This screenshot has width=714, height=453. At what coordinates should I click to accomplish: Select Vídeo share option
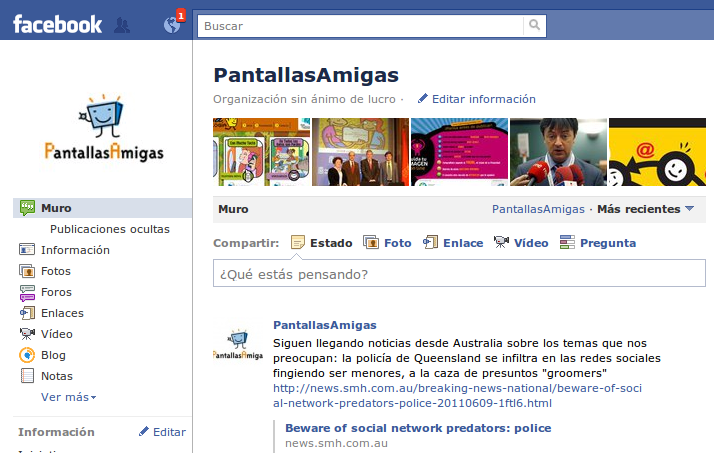(531, 243)
